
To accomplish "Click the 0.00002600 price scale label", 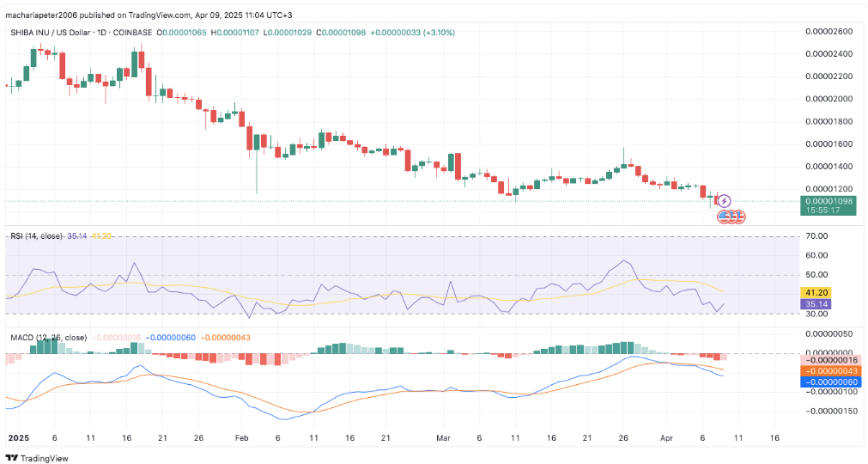I will (829, 32).
